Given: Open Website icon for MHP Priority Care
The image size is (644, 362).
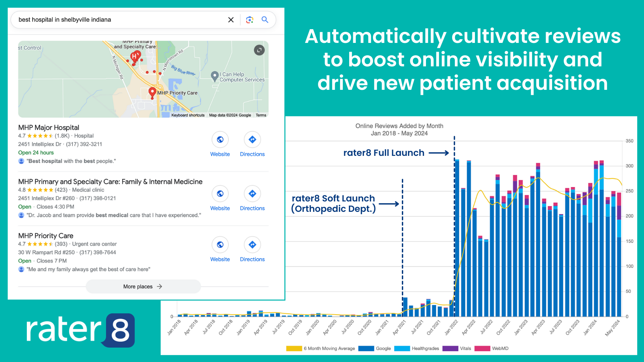Looking at the screenshot, I should click(x=220, y=245).
